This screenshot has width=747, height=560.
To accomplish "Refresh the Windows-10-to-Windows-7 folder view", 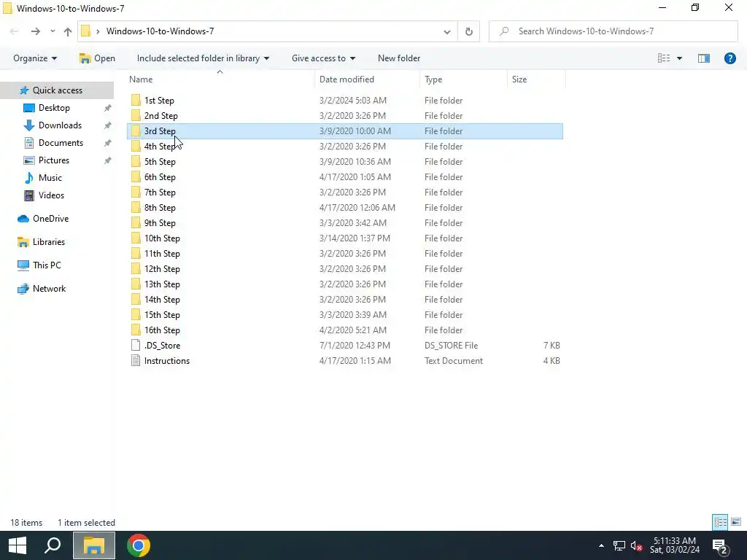I will point(469,31).
